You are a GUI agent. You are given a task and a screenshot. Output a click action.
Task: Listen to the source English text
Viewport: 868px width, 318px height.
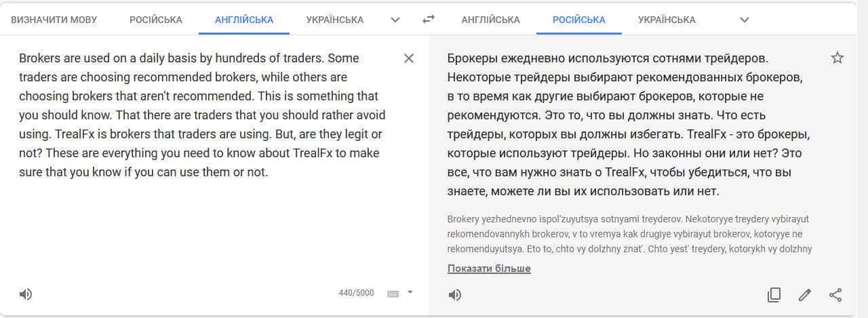(26, 294)
